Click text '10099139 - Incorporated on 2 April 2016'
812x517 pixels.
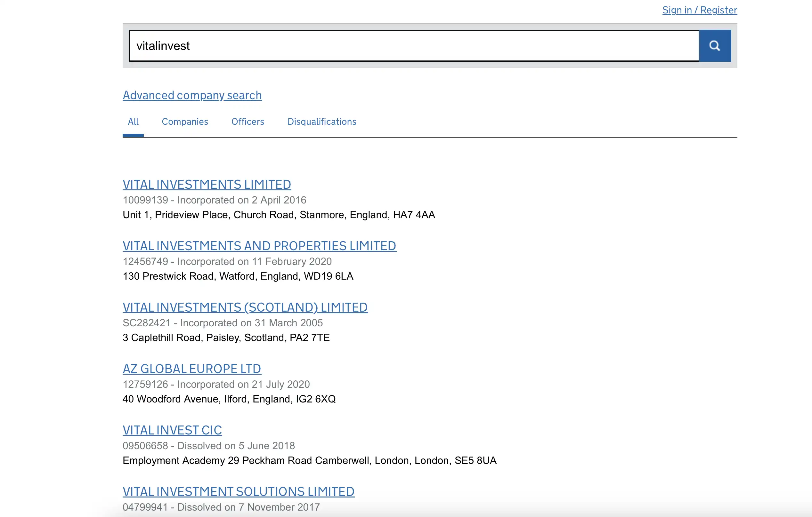(215, 200)
